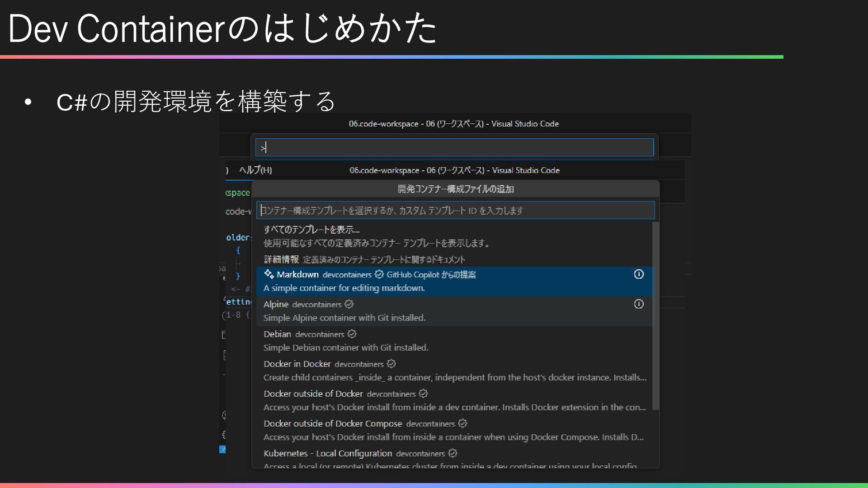
Task: Choose the Docker outside of Docker template
Action: click(x=454, y=401)
